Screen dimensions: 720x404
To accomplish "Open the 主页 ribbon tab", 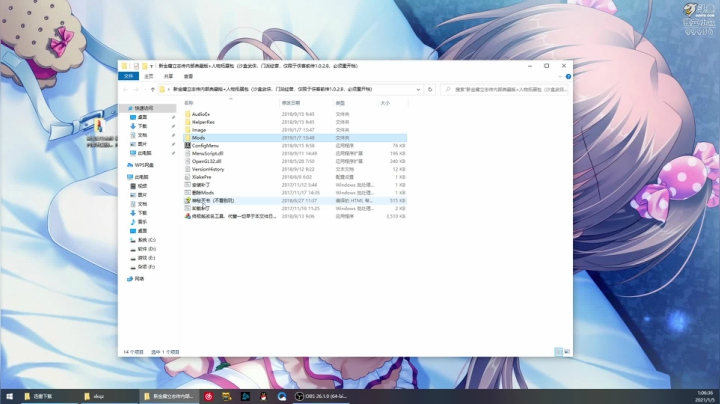I will 149,76.
